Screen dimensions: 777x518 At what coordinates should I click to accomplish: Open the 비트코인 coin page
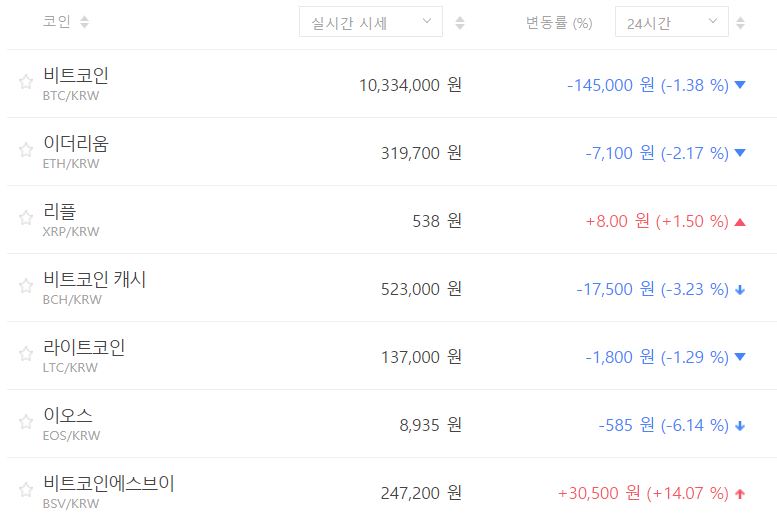point(76,76)
